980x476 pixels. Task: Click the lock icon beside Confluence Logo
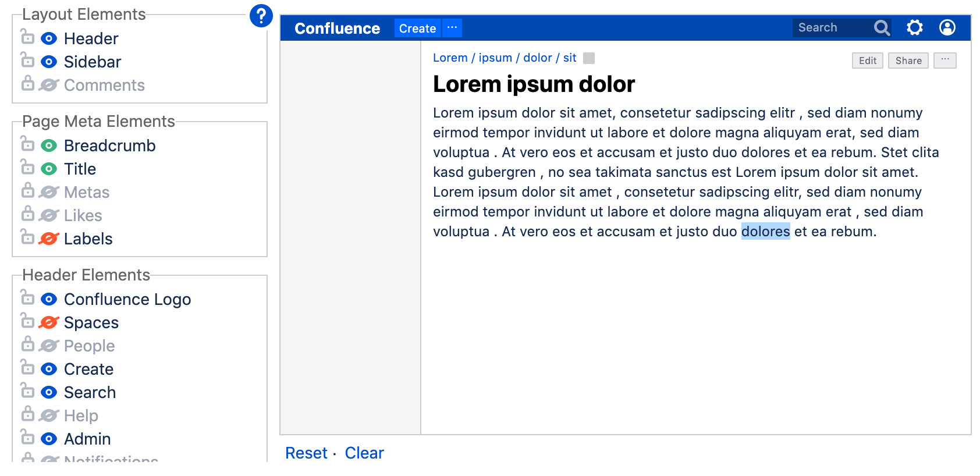pos(27,299)
